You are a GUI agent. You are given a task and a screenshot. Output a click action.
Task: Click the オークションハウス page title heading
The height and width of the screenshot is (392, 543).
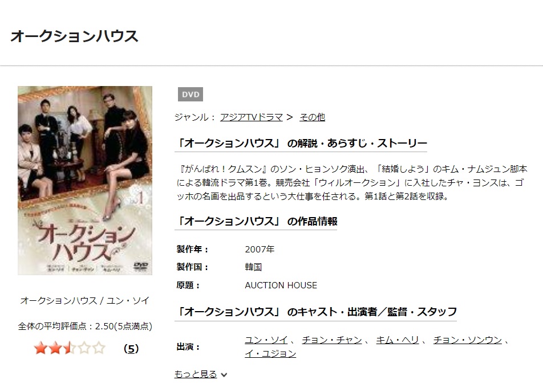(75, 36)
